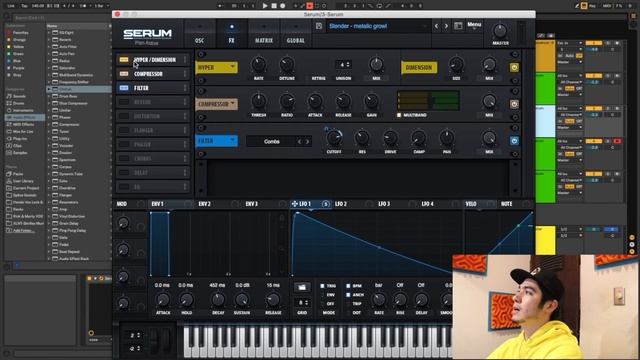Select OFF LFO mode

click(322, 304)
